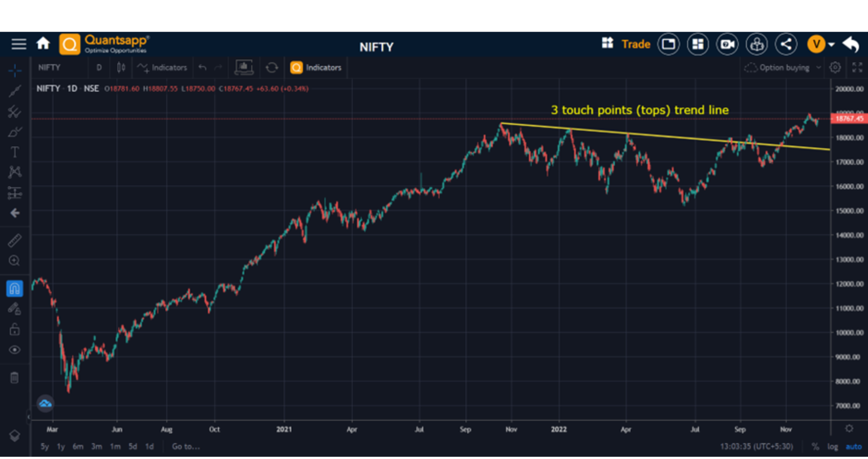This screenshot has height=459, width=868.
Task: Open the remove drawings trash tool
Action: [x=14, y=377]
